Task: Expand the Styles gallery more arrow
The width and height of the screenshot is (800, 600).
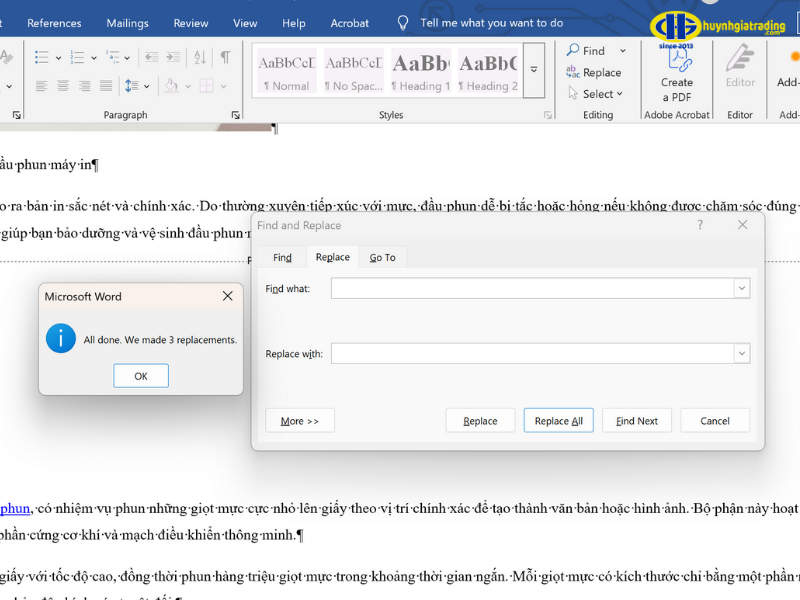Action: [534, 69]
